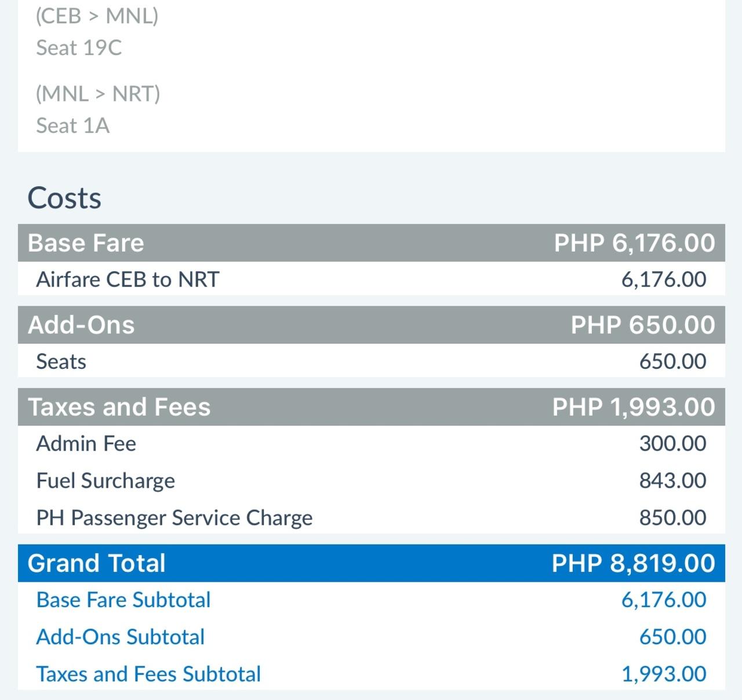The width and height of the screenshot is (742, 700).
Task: Tap the CEB > MNL route label
Action: tap(97, 16)
